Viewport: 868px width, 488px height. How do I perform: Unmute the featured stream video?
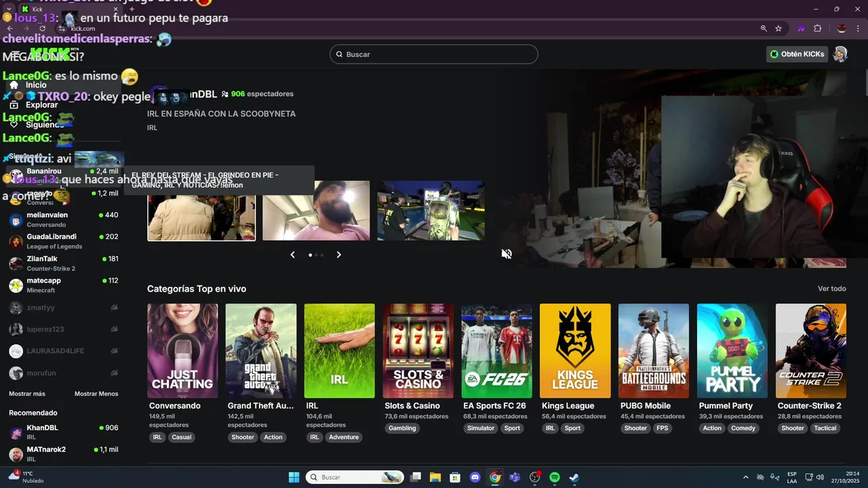click(x=507, y=253)
